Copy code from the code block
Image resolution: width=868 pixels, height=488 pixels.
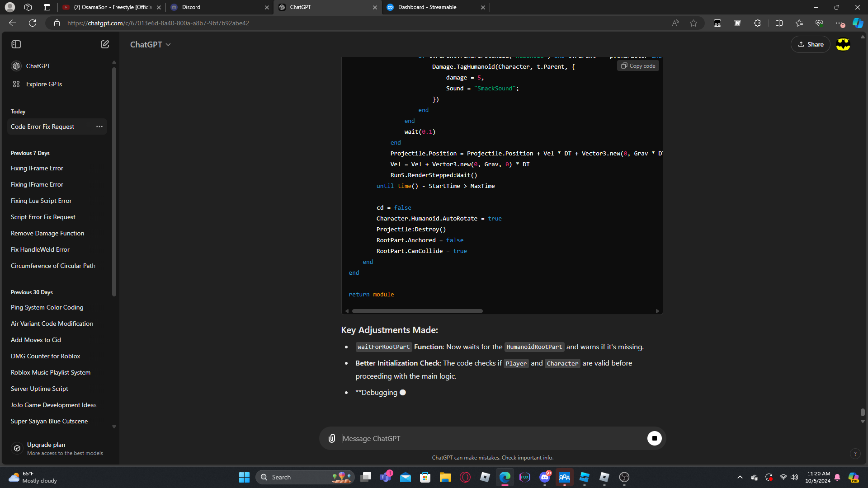[638, 66]
